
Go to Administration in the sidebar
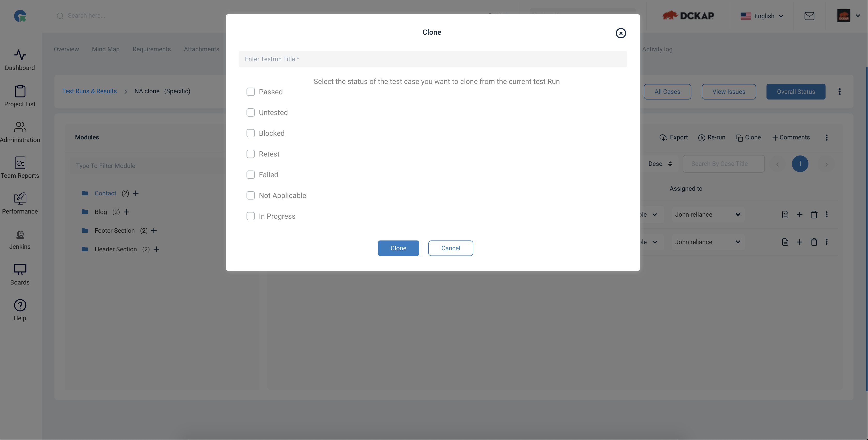20,132
